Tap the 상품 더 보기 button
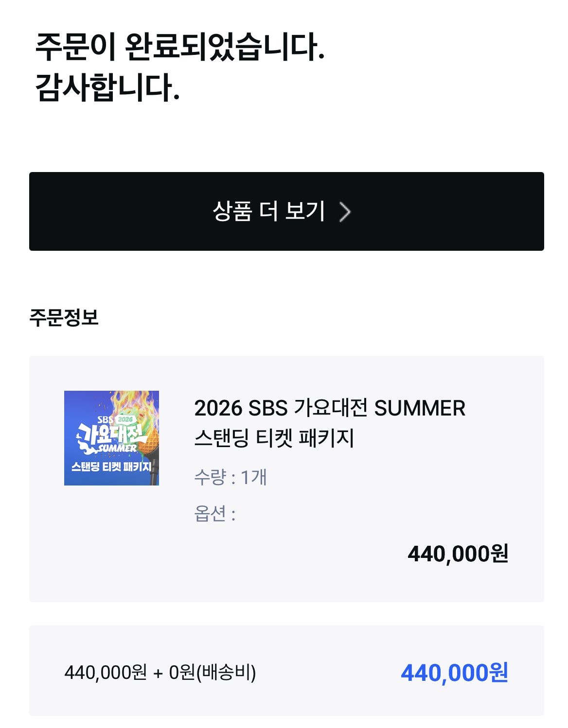568x728 pixels. coord(286,211)
